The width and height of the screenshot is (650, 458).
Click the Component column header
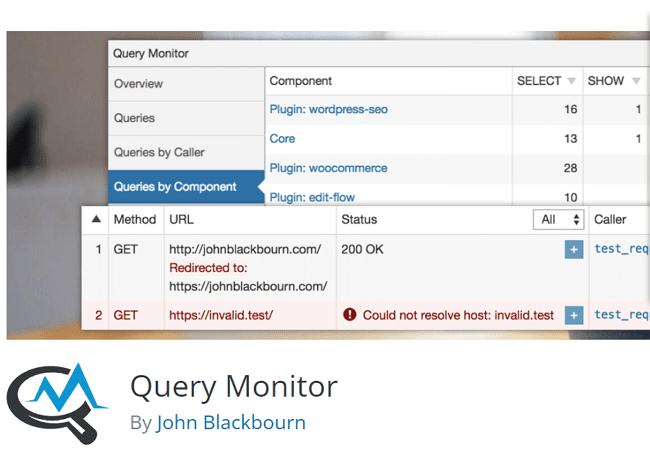(301, 81)
